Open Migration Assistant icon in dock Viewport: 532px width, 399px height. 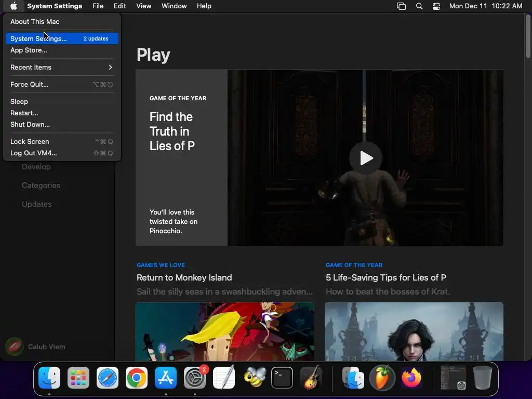pos(353,378)
